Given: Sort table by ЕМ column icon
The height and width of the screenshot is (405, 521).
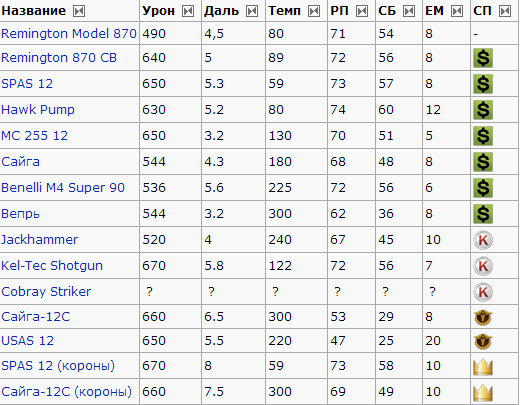Looking at the screenshot, I should 457,11.
